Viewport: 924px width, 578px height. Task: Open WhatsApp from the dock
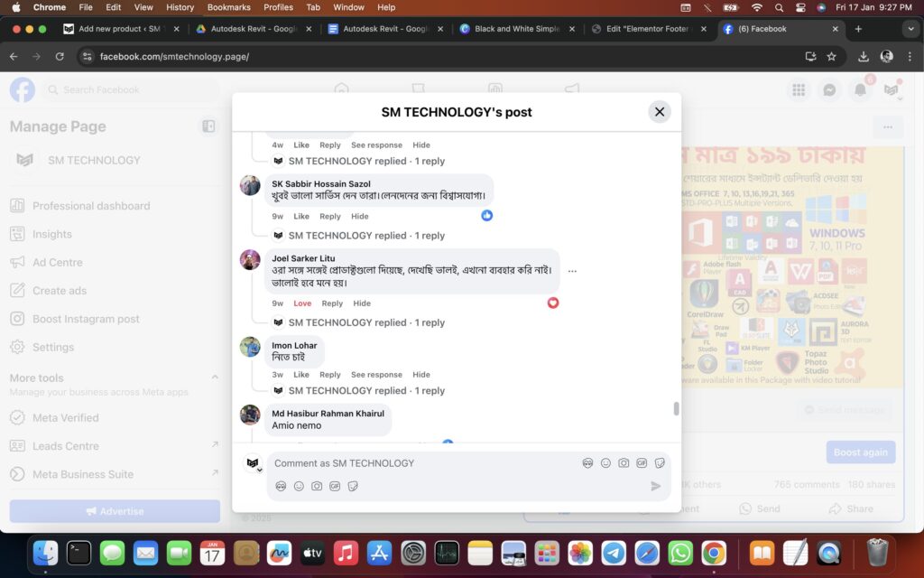(x=680, y=553)
